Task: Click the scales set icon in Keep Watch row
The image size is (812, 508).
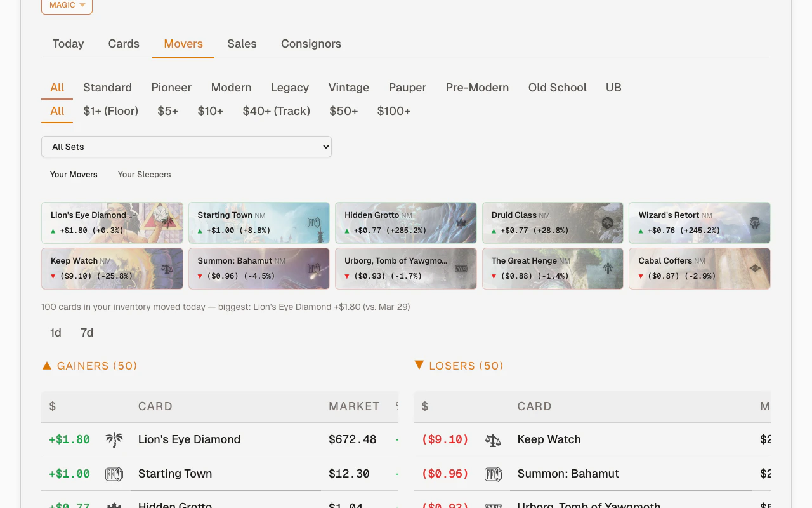Action: (493, 439)
